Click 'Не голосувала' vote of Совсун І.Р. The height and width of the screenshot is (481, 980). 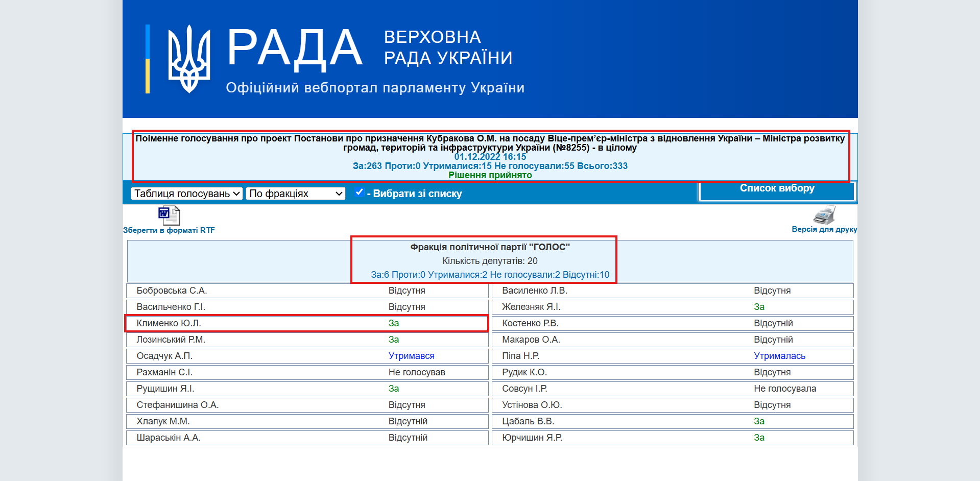click(785, 389)
